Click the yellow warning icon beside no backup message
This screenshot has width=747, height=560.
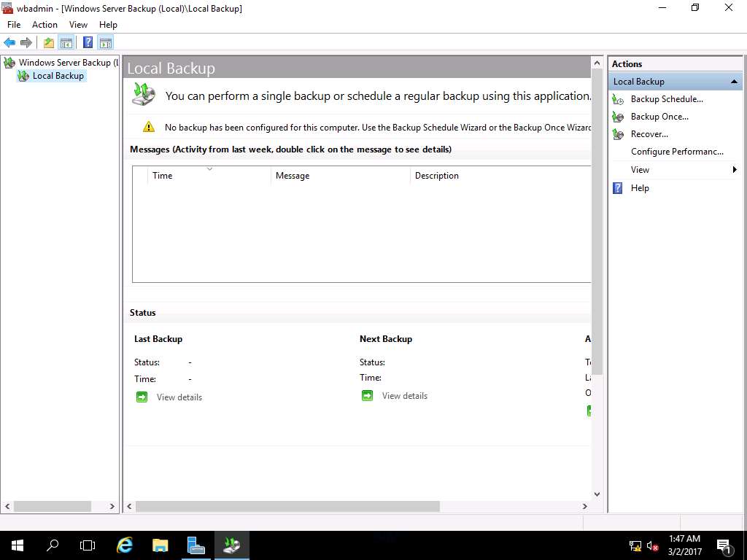pyautogui.click(x=149, y=127)
